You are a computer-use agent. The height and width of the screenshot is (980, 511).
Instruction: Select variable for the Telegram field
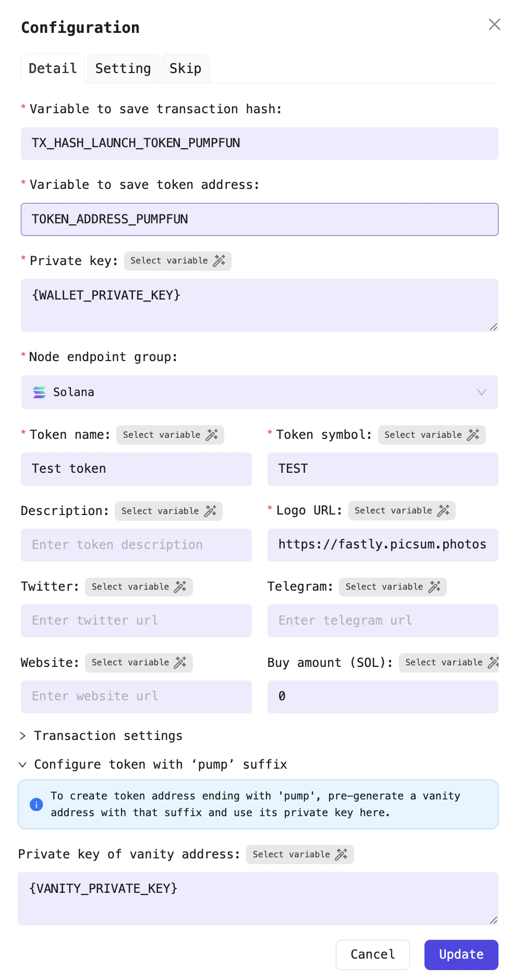393,587
